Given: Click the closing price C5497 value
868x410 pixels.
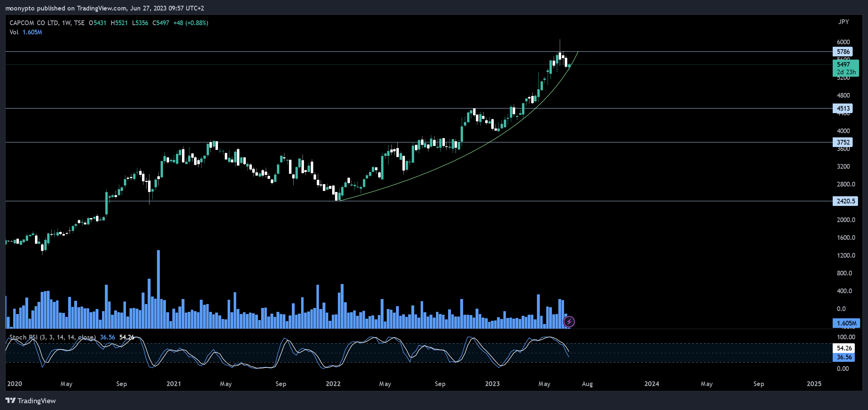Looking at the screenshot, I should [161, 23].
